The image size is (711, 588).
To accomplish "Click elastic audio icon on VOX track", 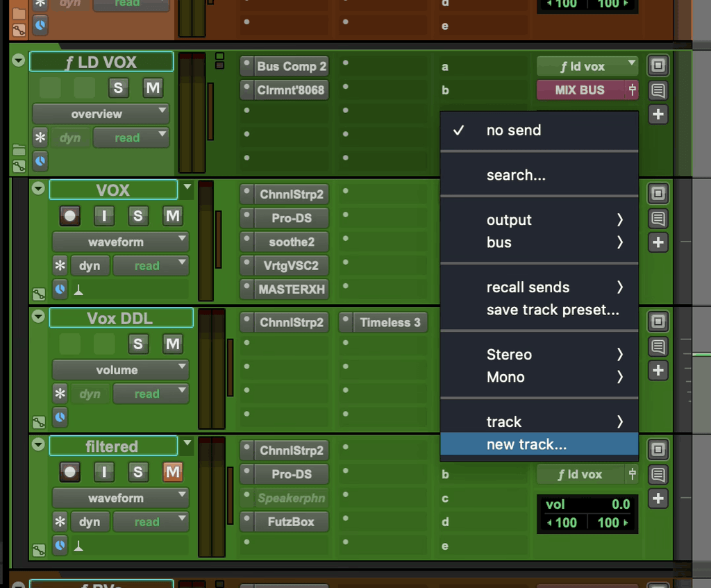I will point(78,290).
